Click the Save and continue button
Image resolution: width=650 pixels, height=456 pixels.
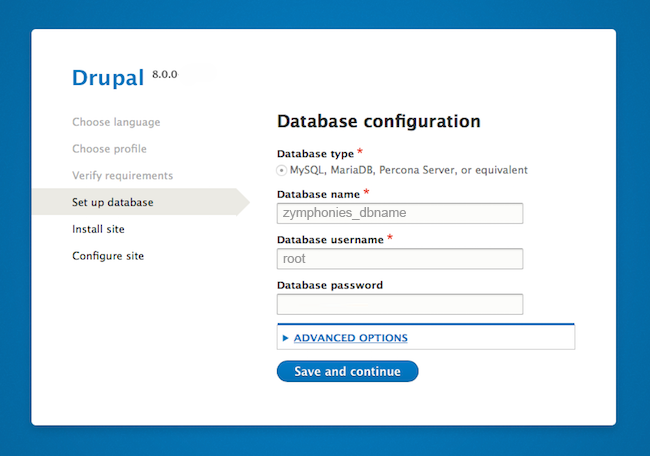(347, 371)
